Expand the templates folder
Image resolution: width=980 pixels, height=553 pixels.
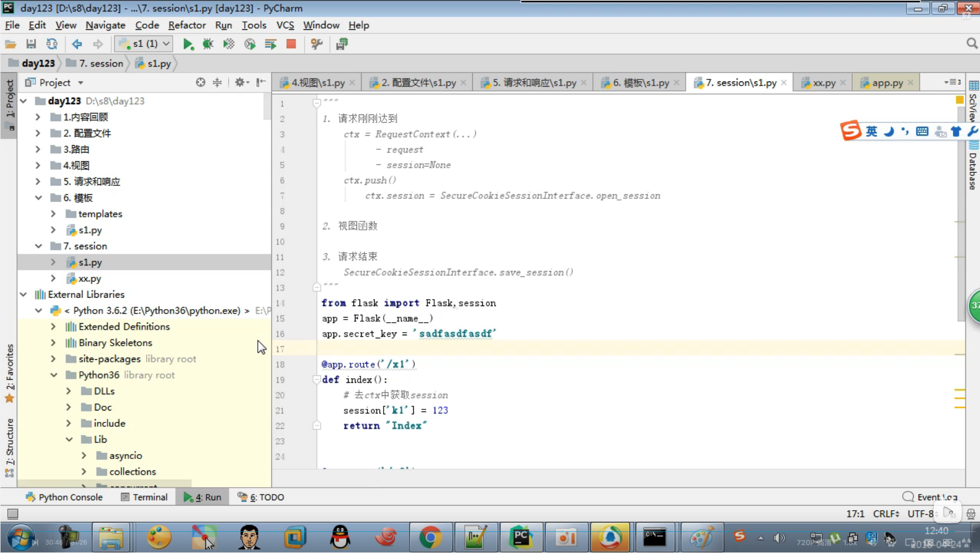[x=53, y=214]
